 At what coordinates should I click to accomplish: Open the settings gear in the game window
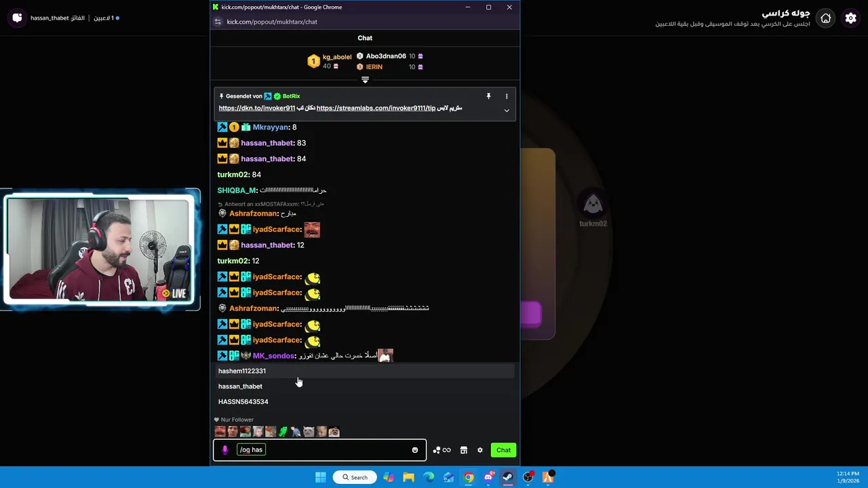pos(850,18)
